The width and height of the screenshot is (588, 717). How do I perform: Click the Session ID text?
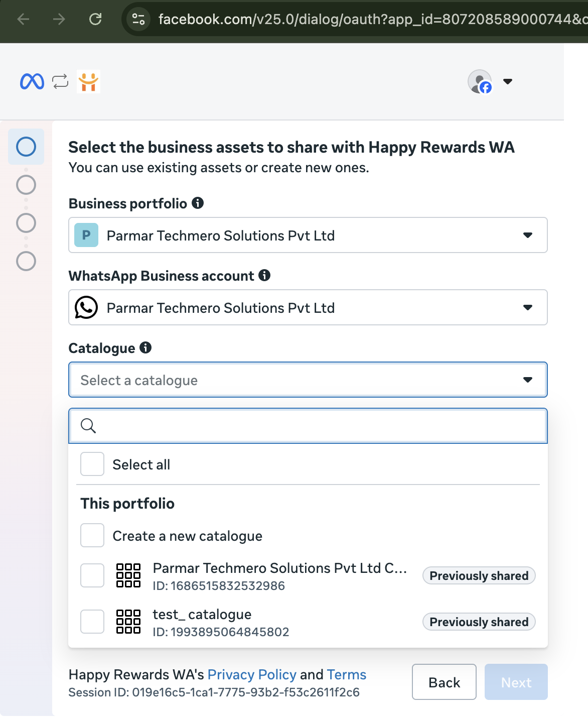pos(214,692)
